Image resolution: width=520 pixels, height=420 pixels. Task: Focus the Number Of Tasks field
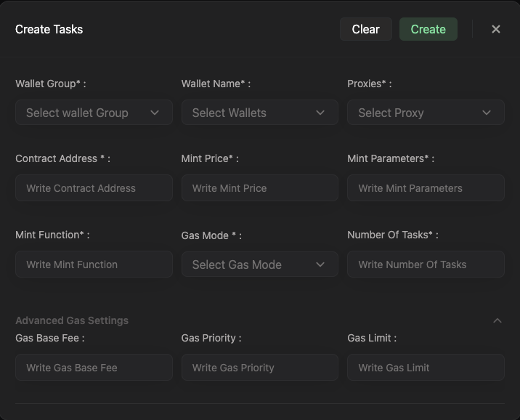click(426, 264)
